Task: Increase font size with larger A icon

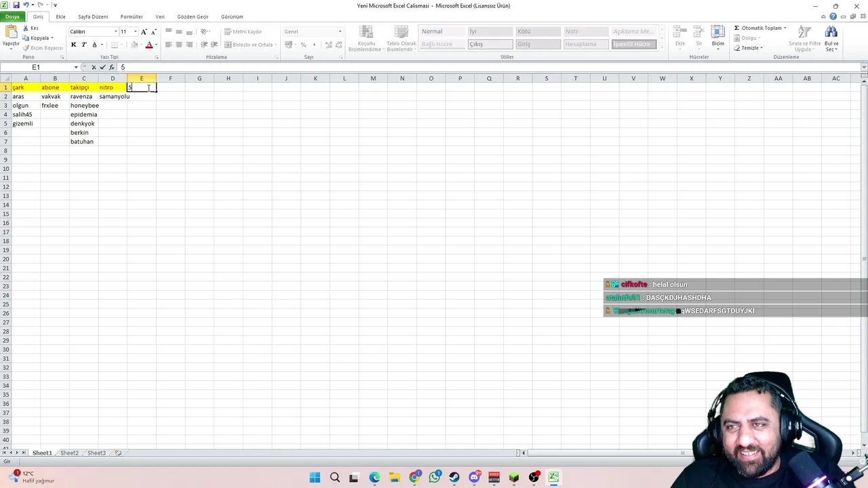Action: pyautogui.click(x=144, y=32)
